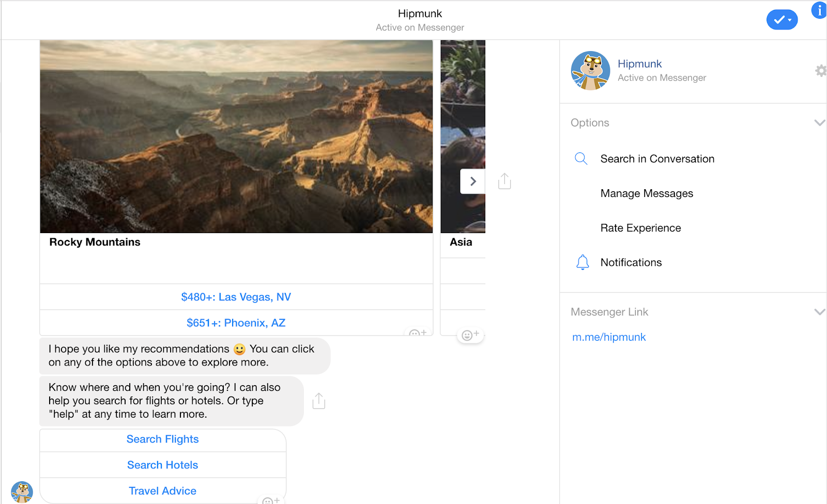The image size is (827, 504).
Task: Click the info icon in the header
Action: tap(819, 10)
